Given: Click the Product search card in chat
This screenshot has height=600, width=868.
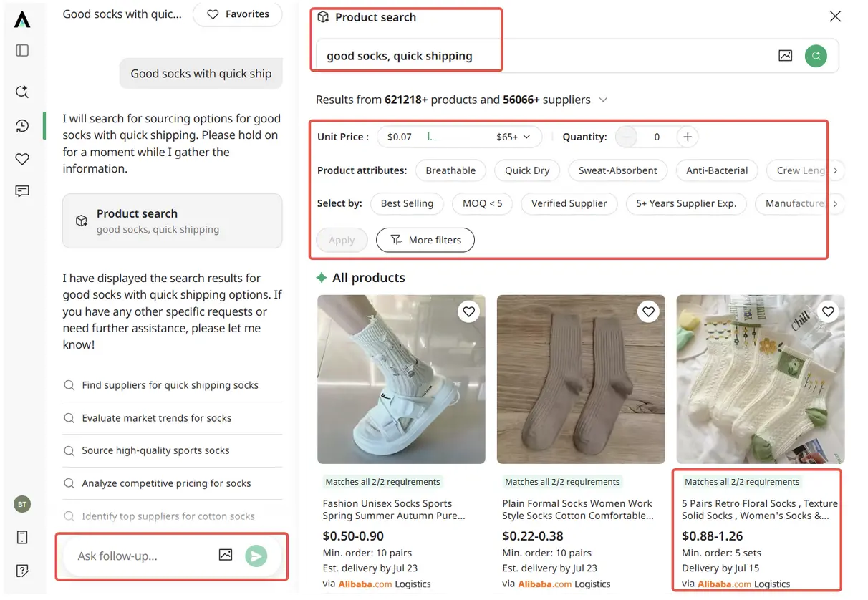Looking at the screenshot, I should click(x=173, y=221).
